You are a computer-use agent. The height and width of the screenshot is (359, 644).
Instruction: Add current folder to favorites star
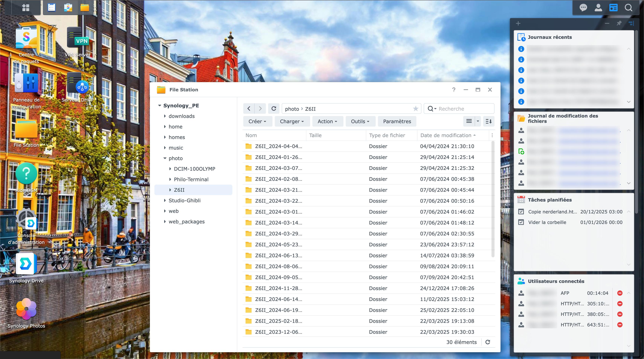coord(416,109)
